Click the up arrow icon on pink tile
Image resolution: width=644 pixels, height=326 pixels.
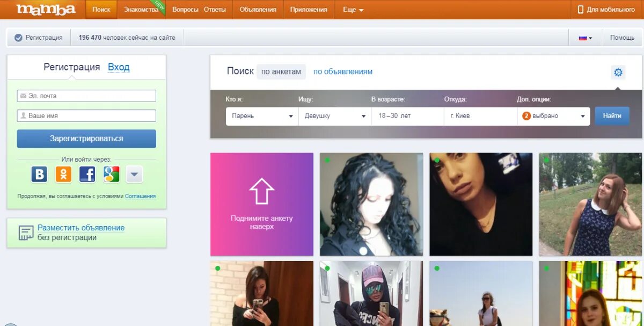[262, 191]
